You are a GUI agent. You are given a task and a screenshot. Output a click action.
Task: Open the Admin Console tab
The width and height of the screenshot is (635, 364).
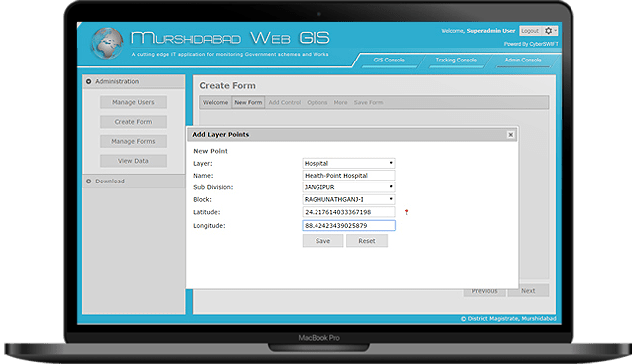pos(523,60)
